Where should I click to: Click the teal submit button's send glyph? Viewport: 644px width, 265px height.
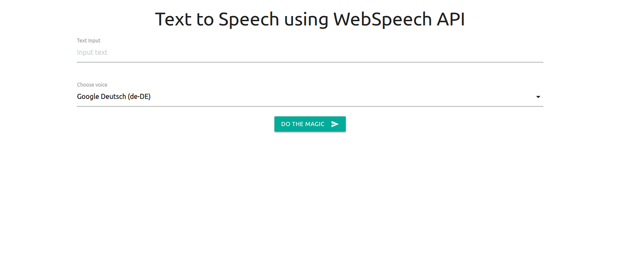click(x=335, y=124)
